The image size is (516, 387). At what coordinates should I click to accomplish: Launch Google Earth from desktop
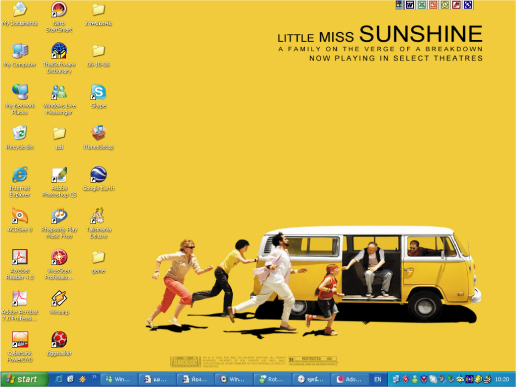(98, 179)
